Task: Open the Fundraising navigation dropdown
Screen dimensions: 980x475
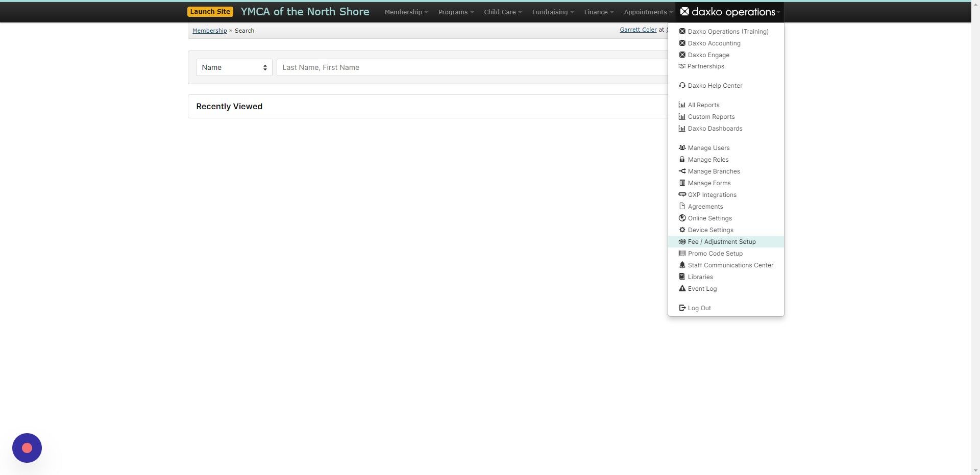Action: (x=553, y=12)
